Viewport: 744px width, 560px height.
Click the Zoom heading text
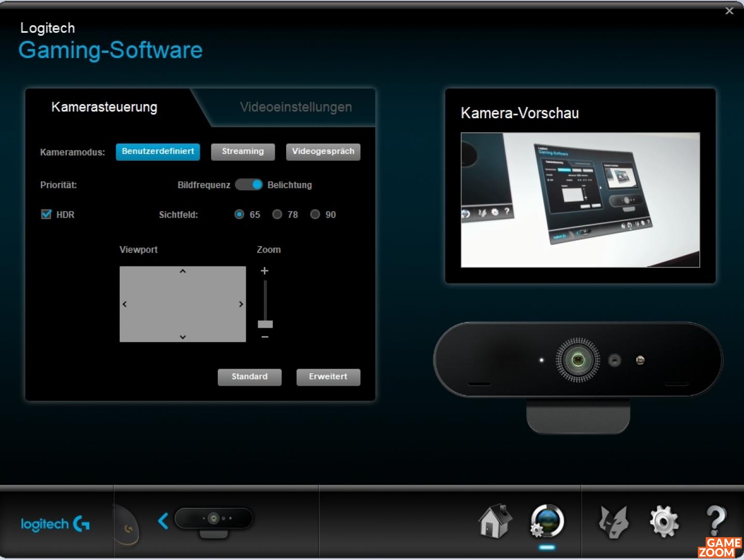point(269,249)
